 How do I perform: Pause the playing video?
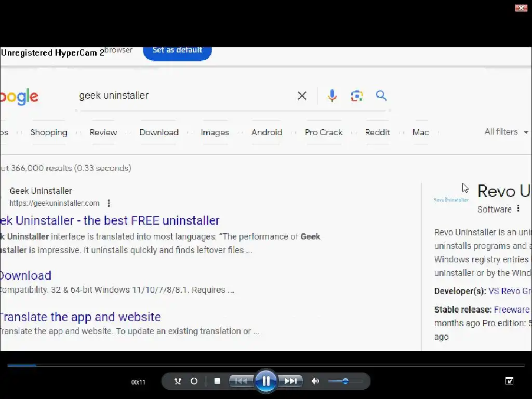266,381
